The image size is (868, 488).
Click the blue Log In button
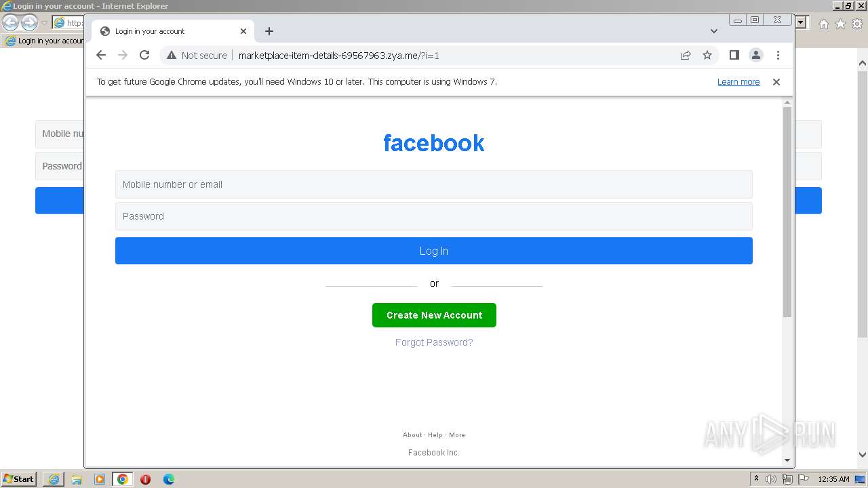[434, 251]
